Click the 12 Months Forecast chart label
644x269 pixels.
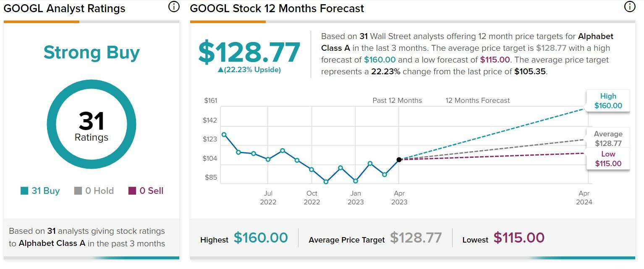[x=477, y=101]
